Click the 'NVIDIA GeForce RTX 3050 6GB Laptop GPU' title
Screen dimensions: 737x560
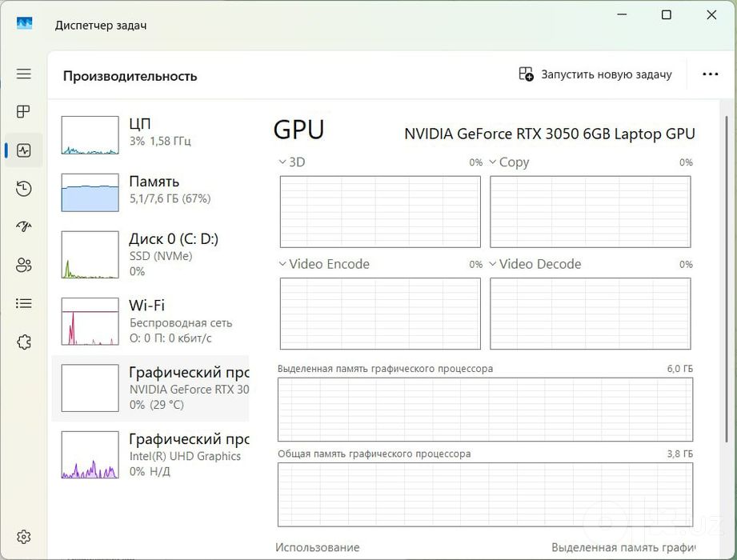[550, 134]
